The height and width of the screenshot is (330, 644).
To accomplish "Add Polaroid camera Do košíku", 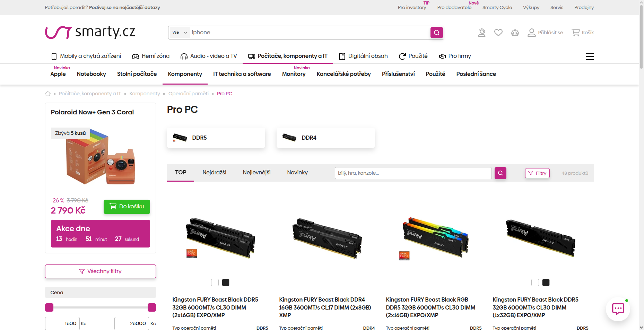I will coord(127,207).
